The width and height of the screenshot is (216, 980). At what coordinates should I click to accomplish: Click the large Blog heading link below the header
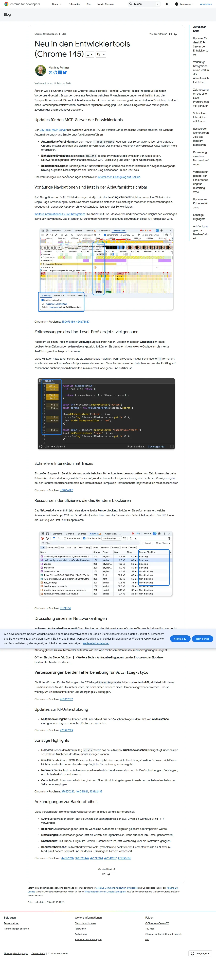(7, 14)
